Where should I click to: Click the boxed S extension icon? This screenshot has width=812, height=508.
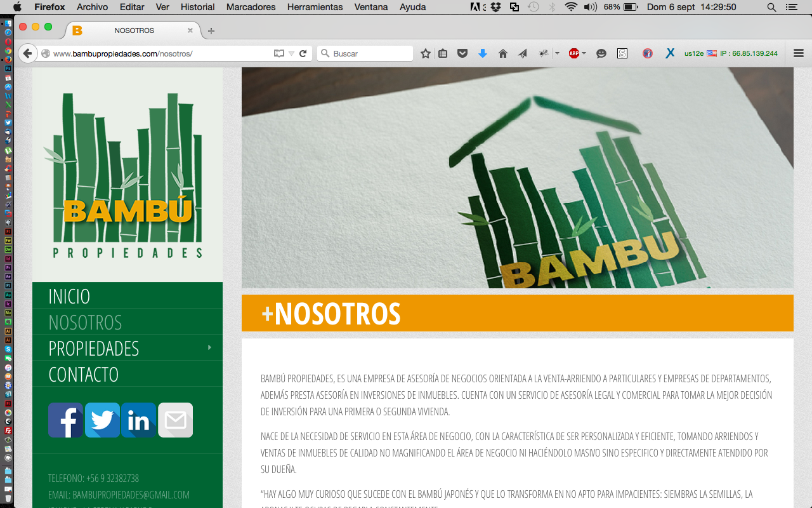tap(622, 53)
